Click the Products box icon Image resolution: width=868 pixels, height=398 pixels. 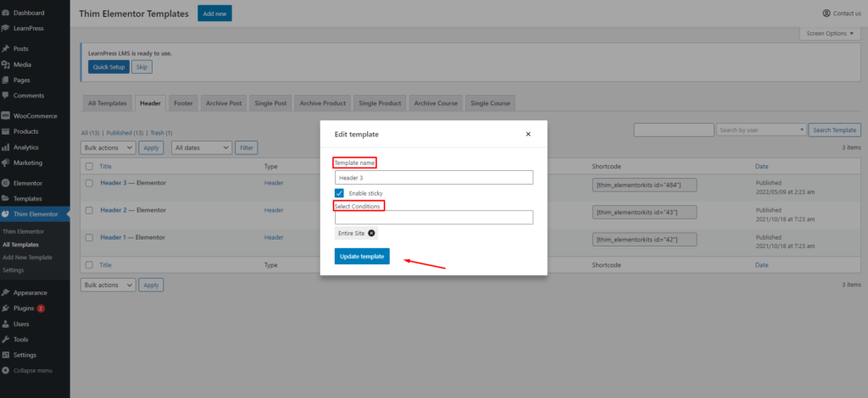coord(6,131)
